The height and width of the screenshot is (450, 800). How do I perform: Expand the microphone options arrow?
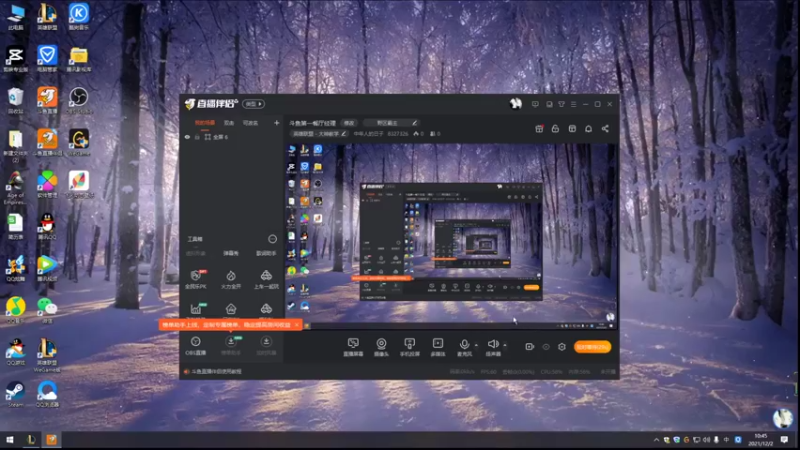477,345
